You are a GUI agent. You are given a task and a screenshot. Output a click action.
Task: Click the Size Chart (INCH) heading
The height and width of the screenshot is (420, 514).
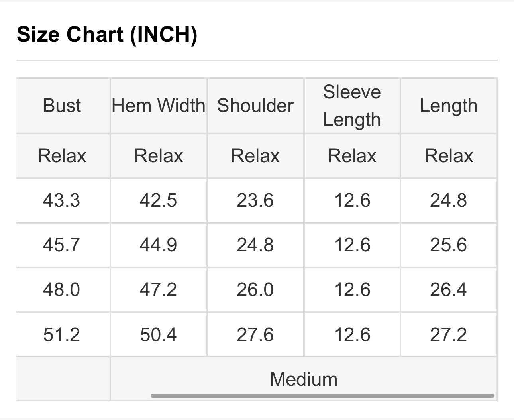107,34
